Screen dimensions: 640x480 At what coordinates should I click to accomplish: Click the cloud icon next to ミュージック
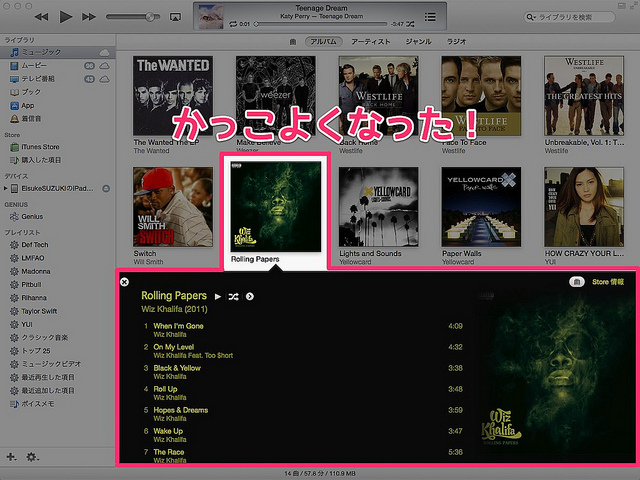(x=104, y=52)
